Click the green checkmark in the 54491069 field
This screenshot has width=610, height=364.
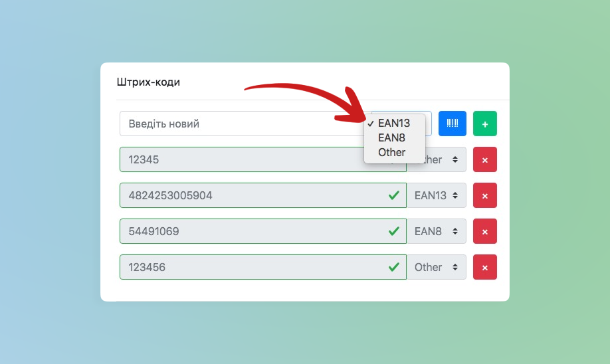point(393,231)
